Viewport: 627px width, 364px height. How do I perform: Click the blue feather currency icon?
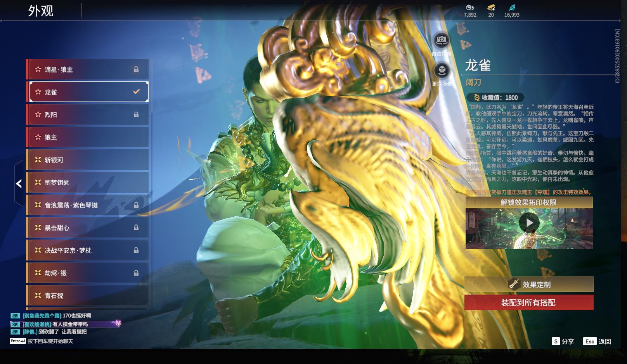512,7
